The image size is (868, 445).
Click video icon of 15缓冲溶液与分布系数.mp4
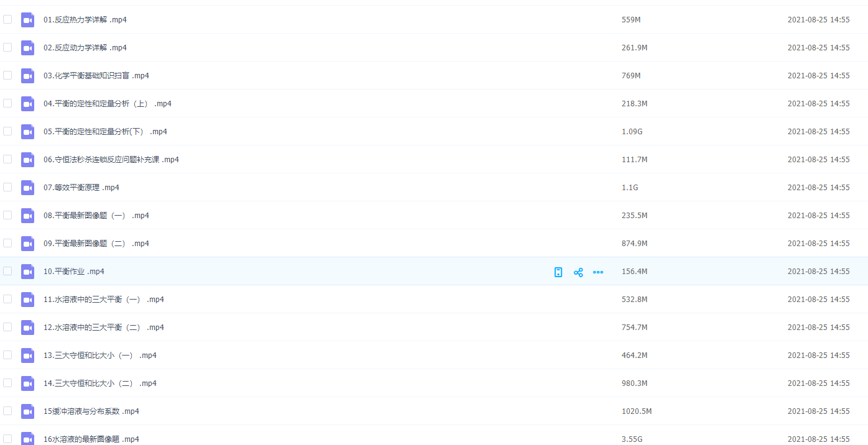pos(27,411)
